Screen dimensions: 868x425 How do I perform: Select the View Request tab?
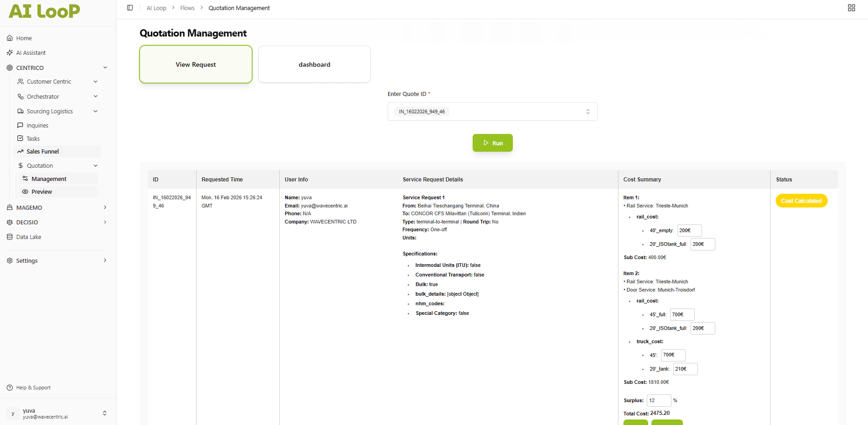[x=196, y=64]
